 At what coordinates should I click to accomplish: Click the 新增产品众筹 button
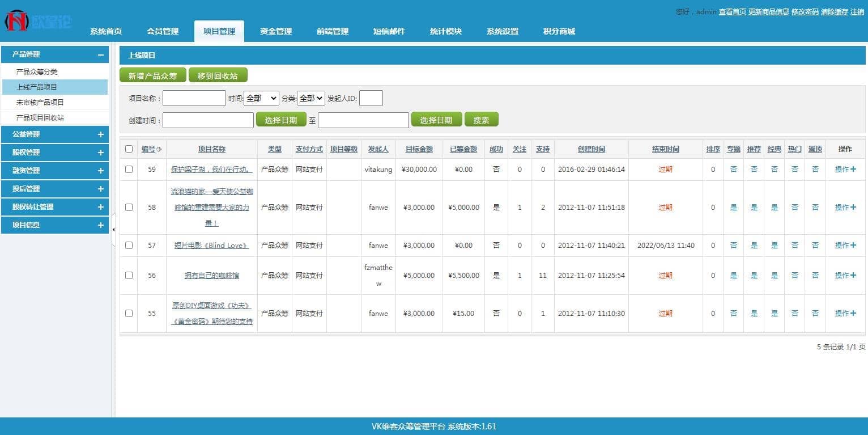[x=152, y=75]
